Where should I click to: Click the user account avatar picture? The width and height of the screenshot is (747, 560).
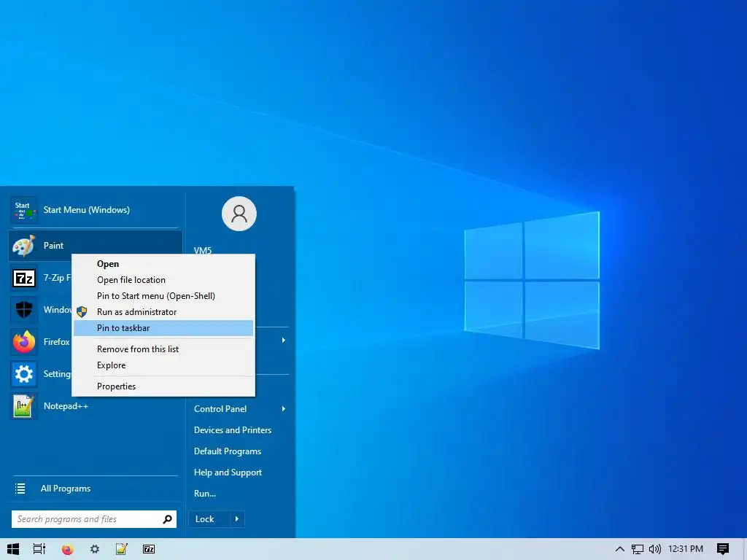[239, 214]
